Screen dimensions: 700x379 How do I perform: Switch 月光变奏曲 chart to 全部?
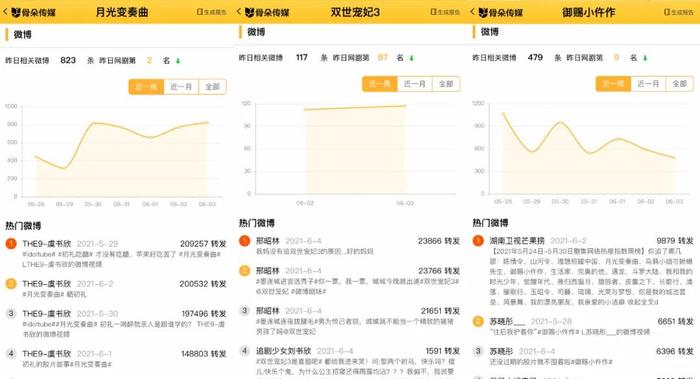point(212,87)
